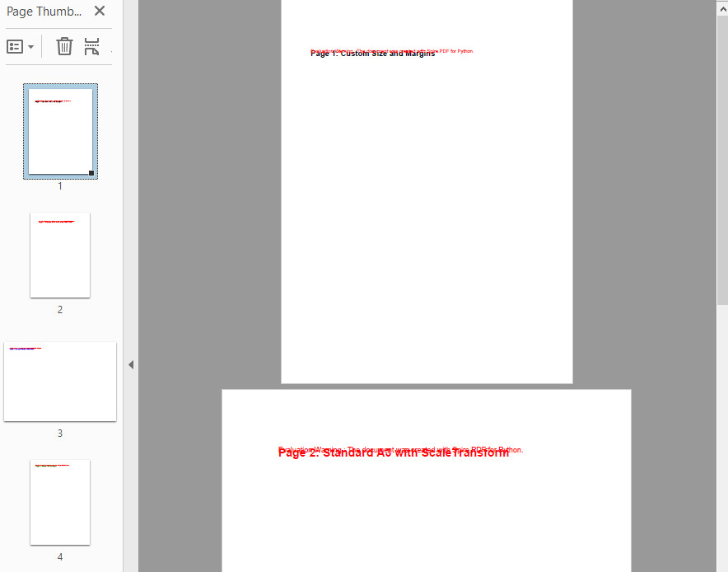Click the 'Page Thumb...' panel title
This screenshot has width=728, height=572.
[x=44, y=12]
